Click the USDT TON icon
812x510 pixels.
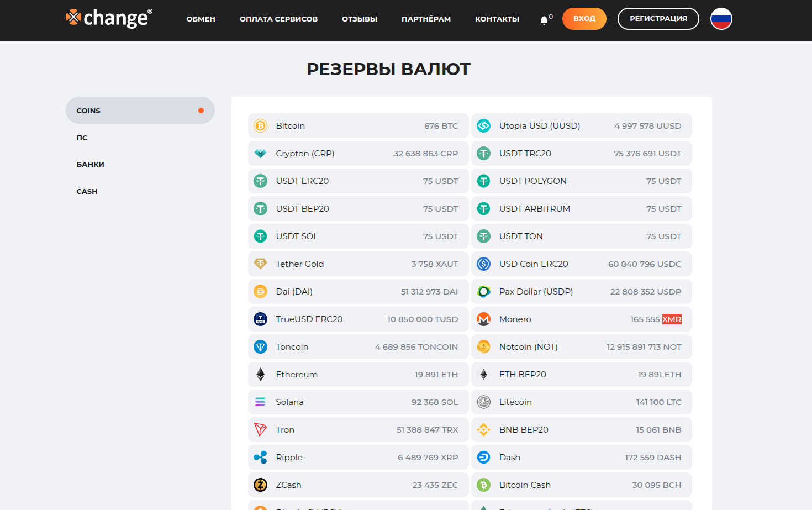(484, 236)
